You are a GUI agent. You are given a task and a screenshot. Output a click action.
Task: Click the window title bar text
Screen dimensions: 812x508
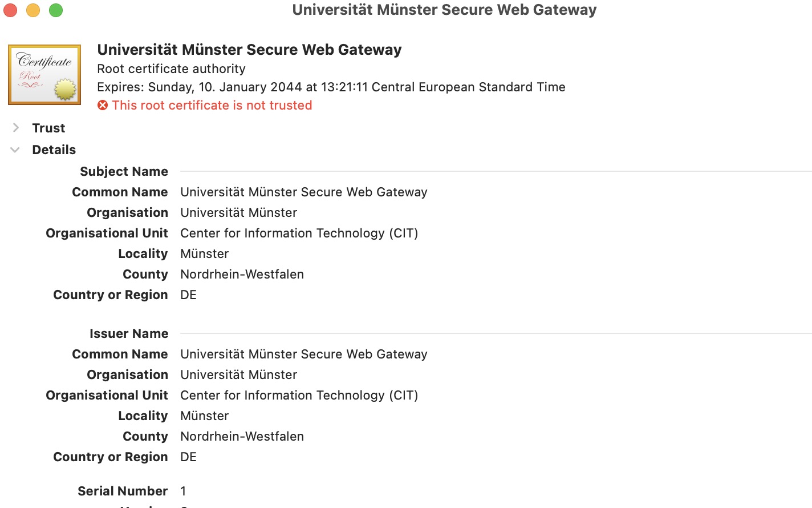(444, 10)
